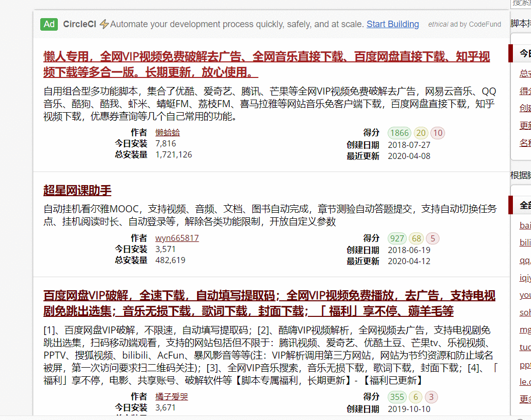Screen dimensions: 531x420
Task: Click the green 927 rating badge
Action: pyautogui.click(x=397, y=238)
